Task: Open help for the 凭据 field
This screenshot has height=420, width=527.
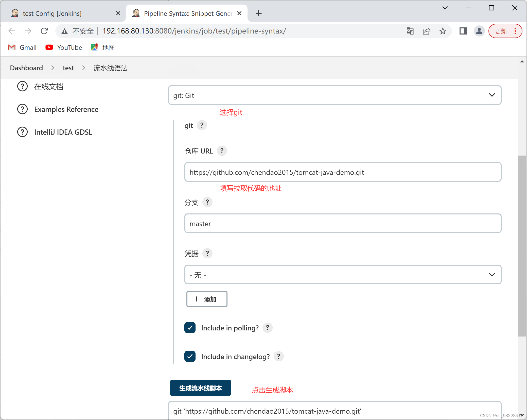Action: click(x=207, y=253)
